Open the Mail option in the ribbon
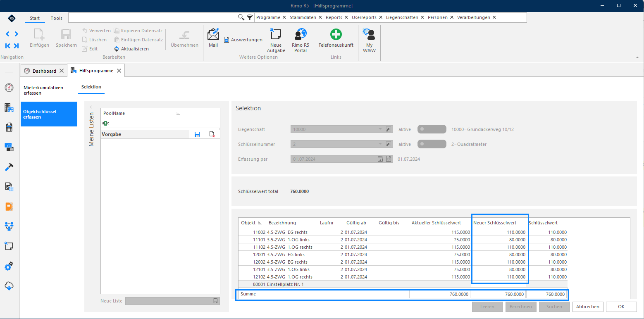 (213, 38)
